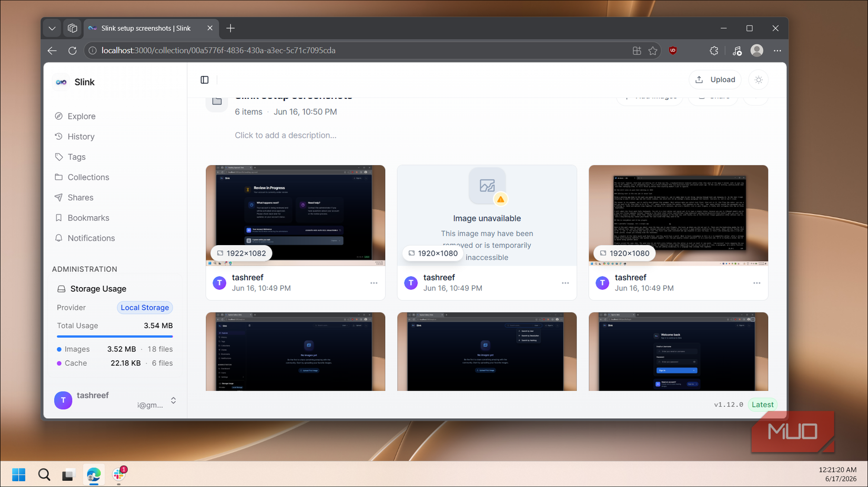Open Task View on the taskbar

(68, 475)
